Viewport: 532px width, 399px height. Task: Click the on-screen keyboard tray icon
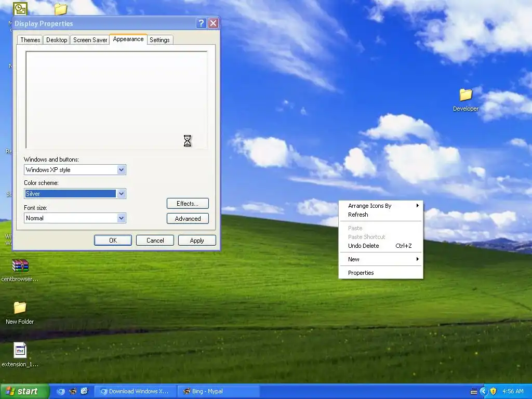474,392
